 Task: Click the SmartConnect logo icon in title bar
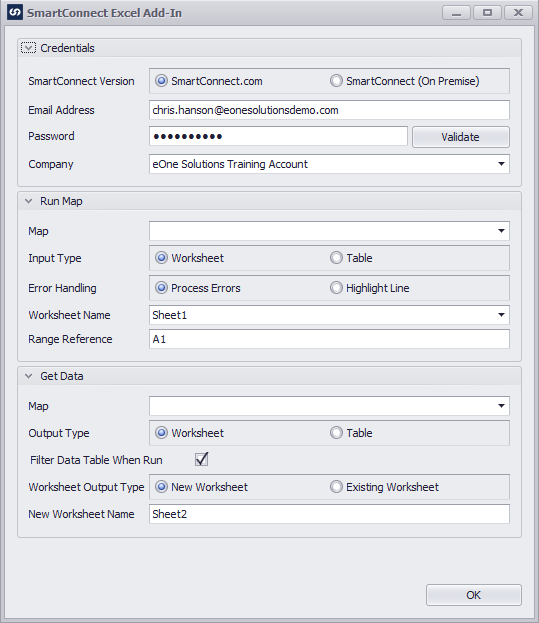(15, 13)
